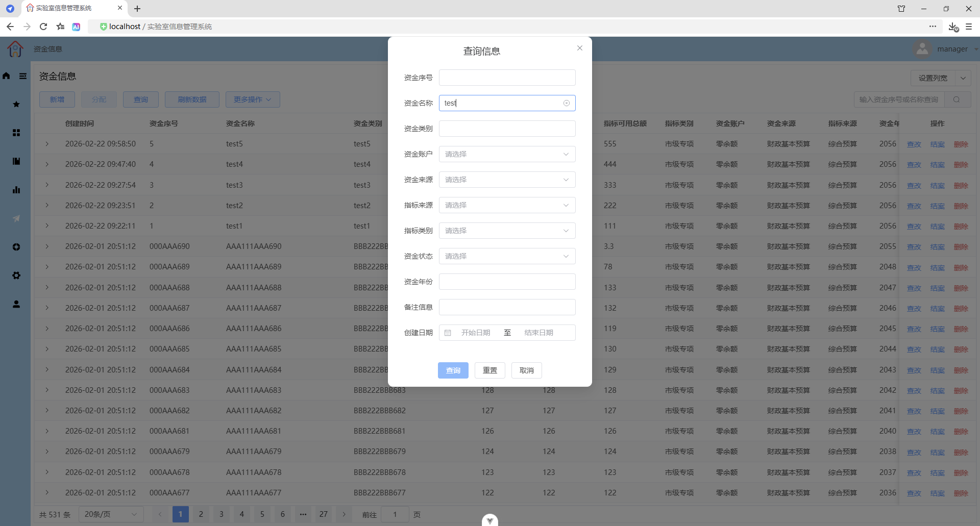
Task: Go to page 3 in pagination
Action: [222, 514]
